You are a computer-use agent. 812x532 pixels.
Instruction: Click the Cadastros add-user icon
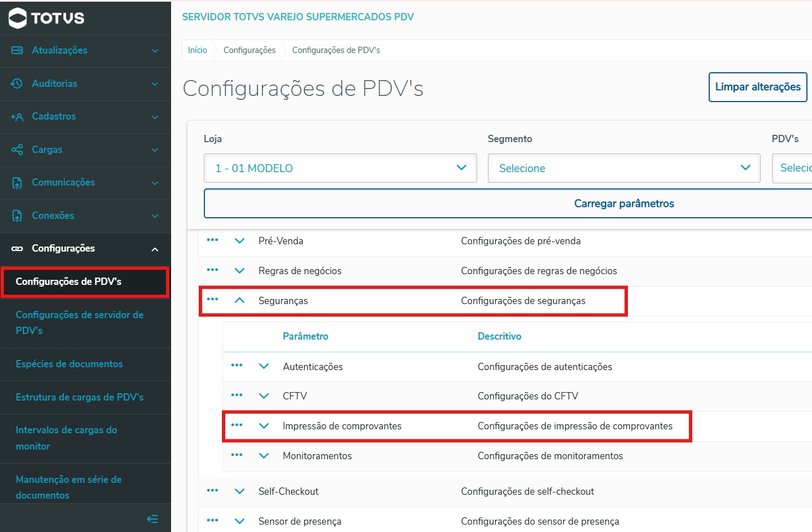pyautogui.click(x=17, y=117)
